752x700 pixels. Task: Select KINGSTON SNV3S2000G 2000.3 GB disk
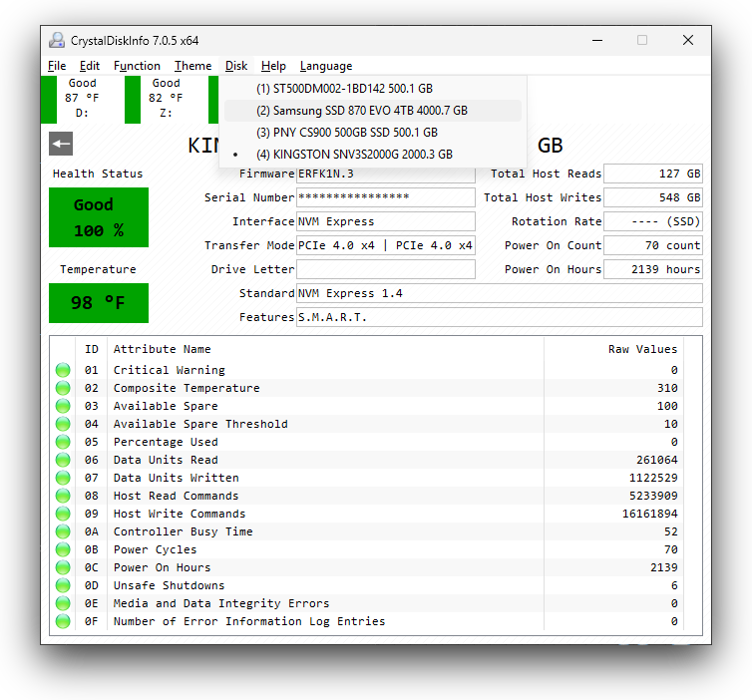tap(373, 155)
